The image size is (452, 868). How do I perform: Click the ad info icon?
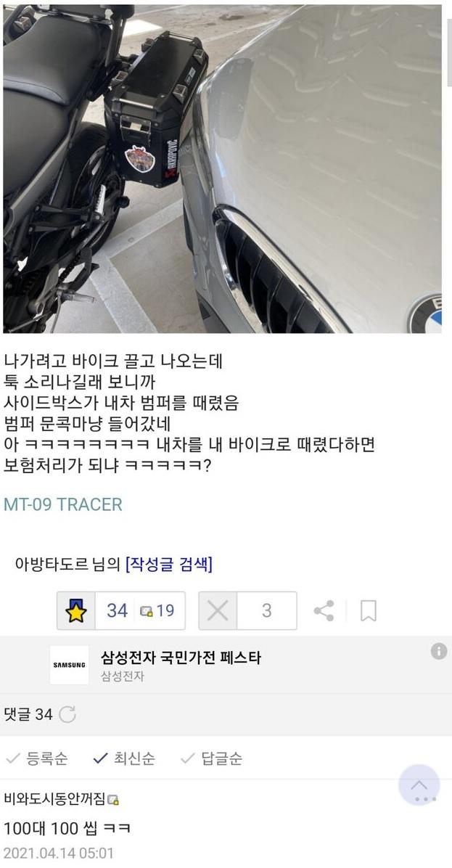point(439,651)
